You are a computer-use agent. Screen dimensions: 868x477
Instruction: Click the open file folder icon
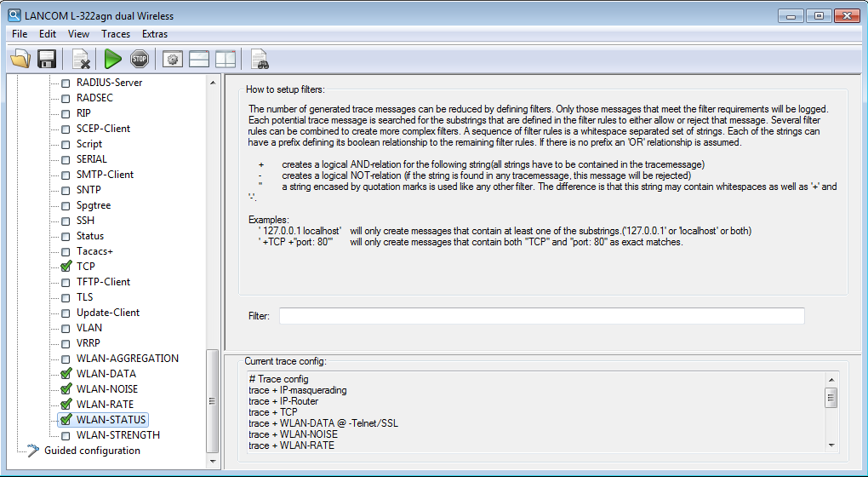pyautogui.click(x=20, y=59)
